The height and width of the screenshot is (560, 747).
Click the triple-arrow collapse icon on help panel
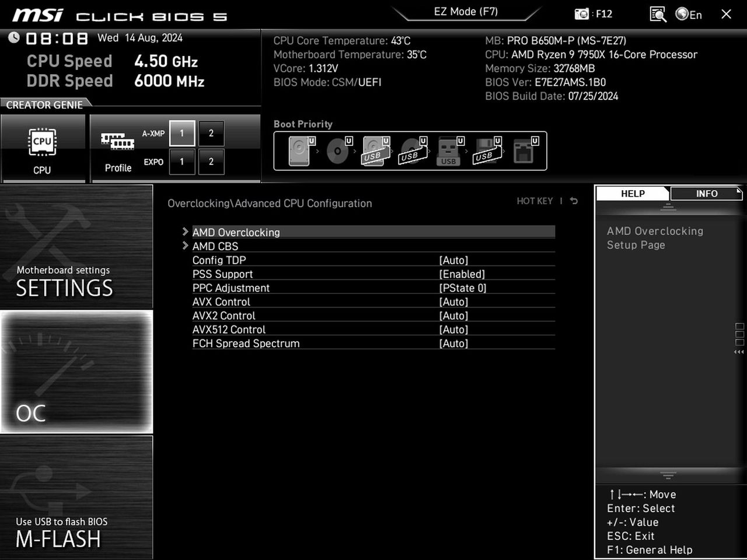[x=739, y=352]
